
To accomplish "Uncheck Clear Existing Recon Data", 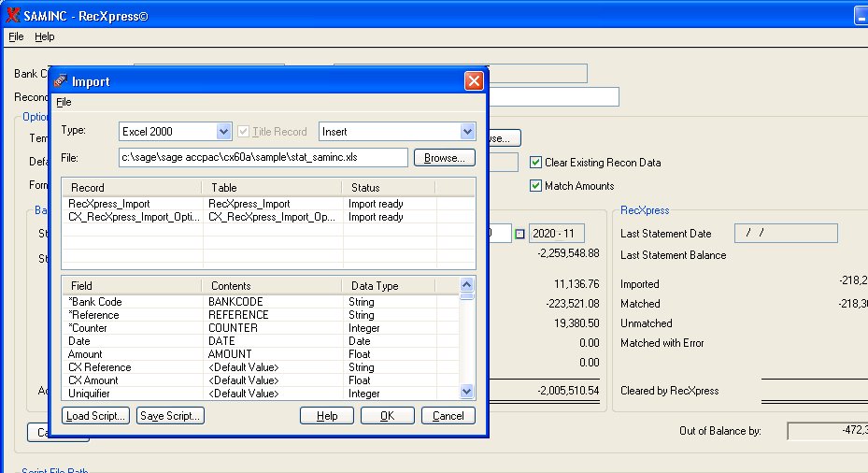I will [535, 162].
